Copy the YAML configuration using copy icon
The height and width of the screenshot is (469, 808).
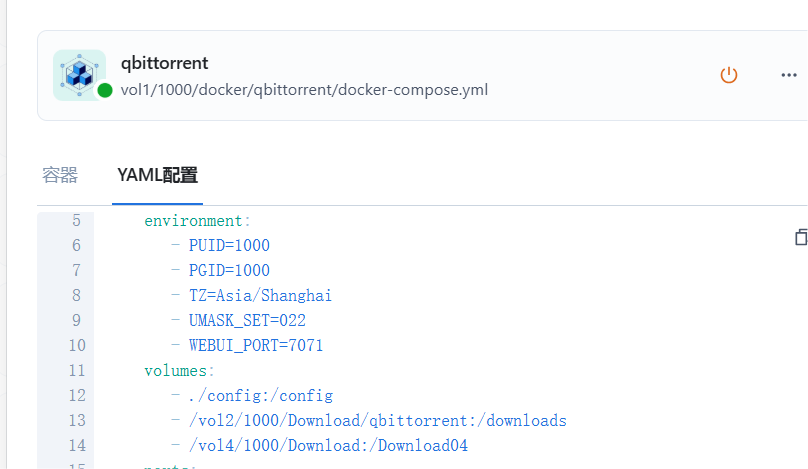(801, 237)
